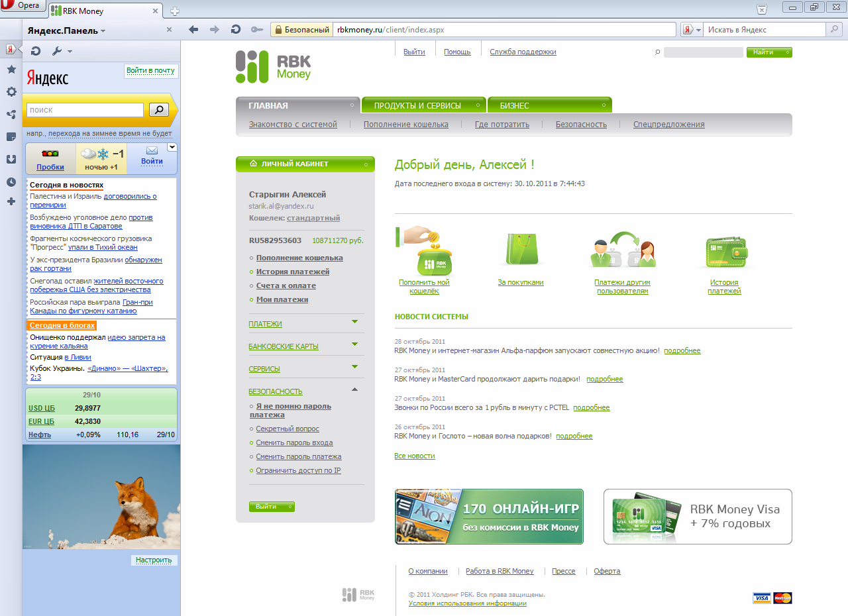Open the Bookmarks star in Opera sidebar

click(11, 69)
